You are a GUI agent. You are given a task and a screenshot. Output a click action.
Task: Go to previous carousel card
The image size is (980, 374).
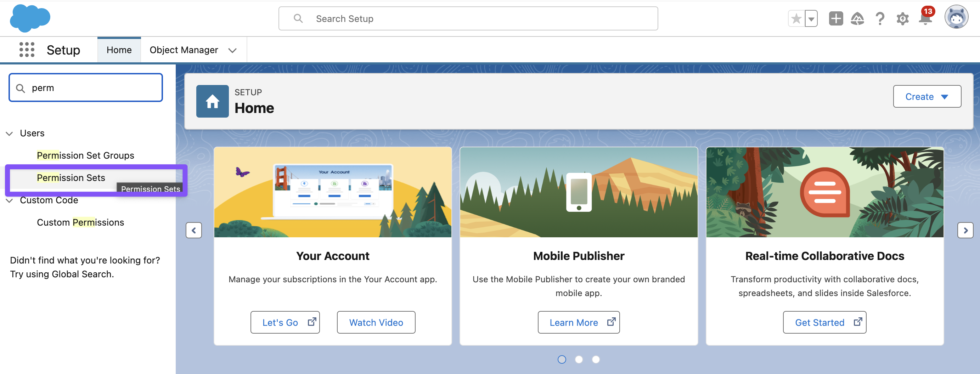click(194, 230)
